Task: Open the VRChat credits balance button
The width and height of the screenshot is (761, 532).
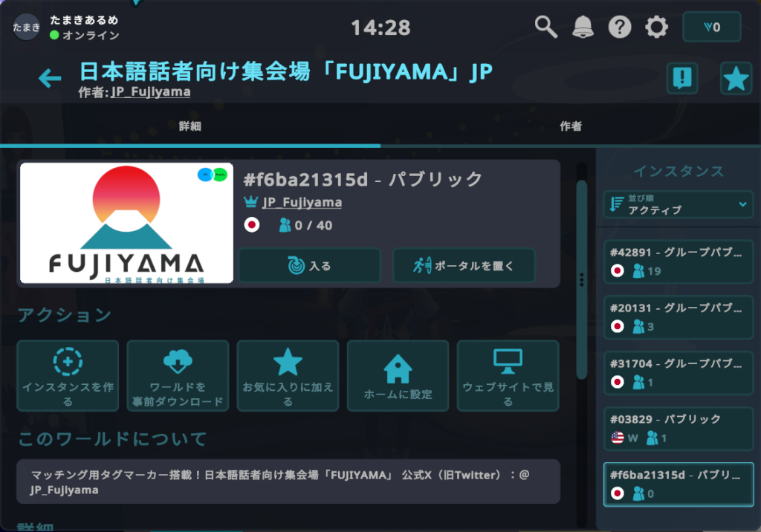Action: [711, 27]
